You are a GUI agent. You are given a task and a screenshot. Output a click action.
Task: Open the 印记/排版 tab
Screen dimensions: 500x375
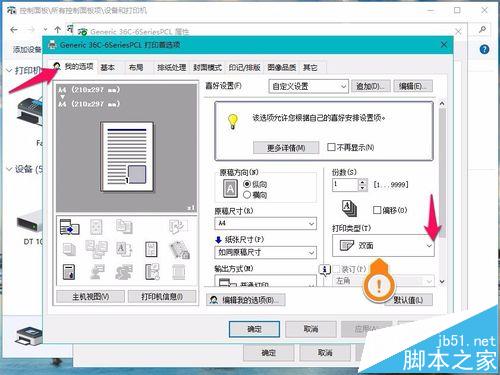[x=244, y=68]
